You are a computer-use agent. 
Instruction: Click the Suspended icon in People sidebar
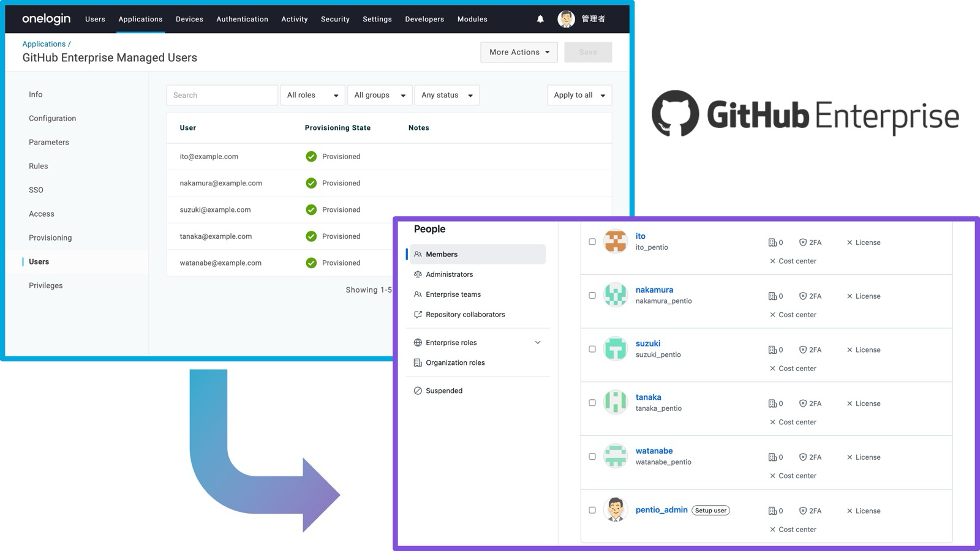(418, 391)
